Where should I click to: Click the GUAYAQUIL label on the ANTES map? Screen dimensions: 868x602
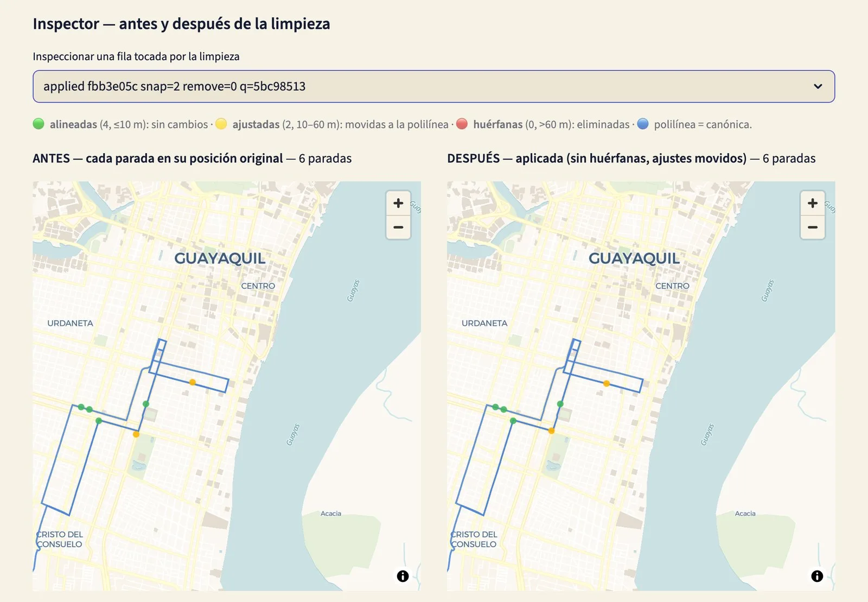click(x=220, y=258)
